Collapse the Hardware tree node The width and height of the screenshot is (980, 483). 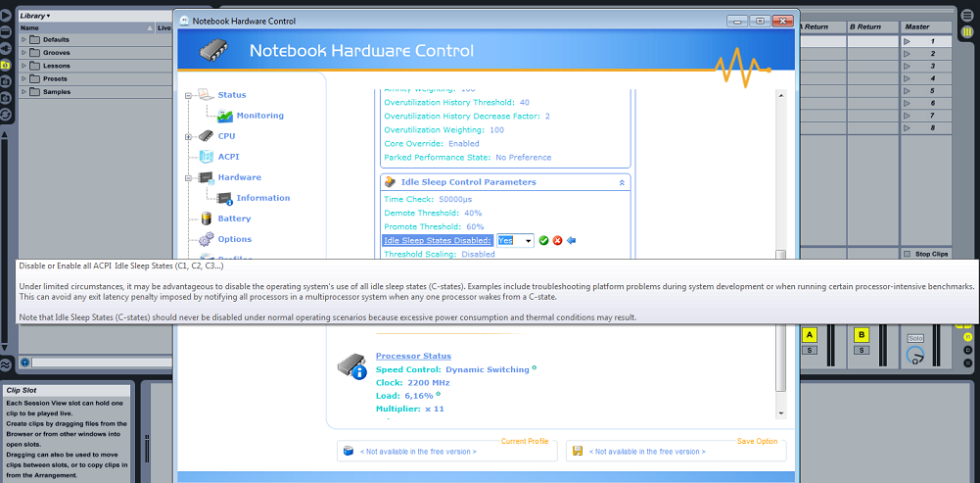point(188,178)
